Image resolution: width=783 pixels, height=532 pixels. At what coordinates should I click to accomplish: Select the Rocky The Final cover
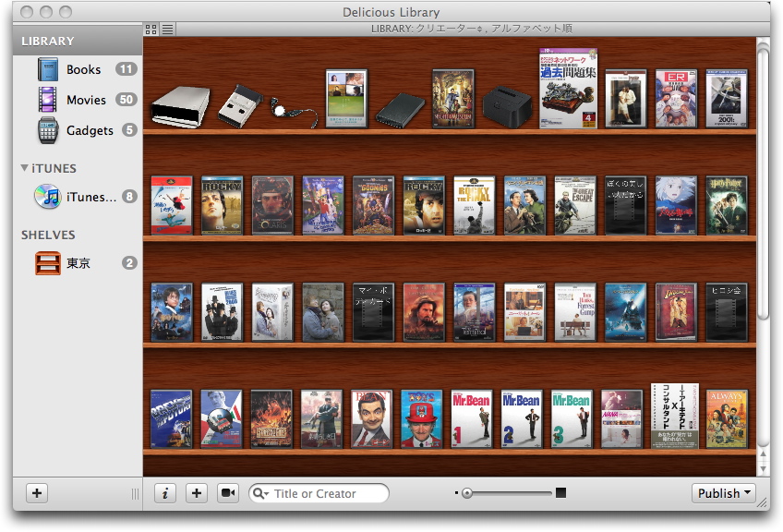[x=474, y=205]
